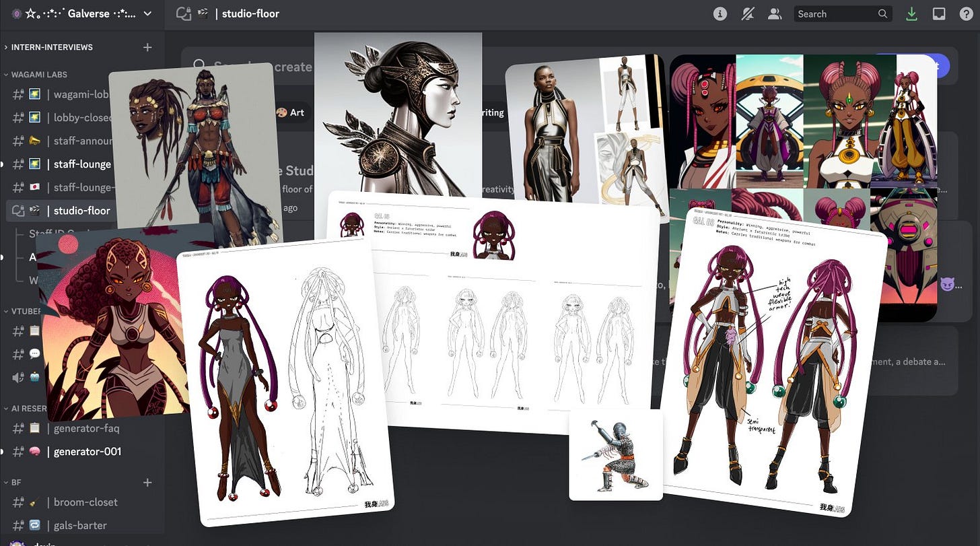Click the clipboard emoji beside generator-faq
Screen dimensions: 980x546
pyautogui.click(x=34, y=428)
